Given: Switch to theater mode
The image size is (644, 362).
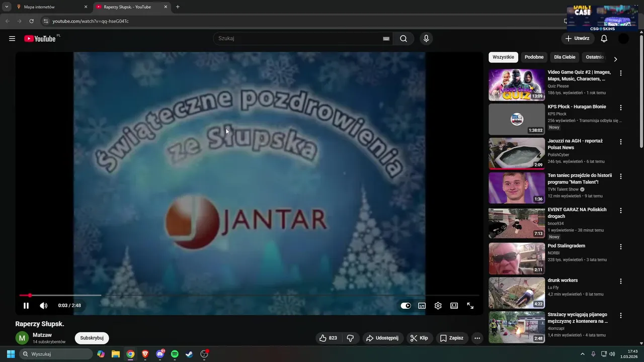Looking at the screenshot, I should (454, 306).
